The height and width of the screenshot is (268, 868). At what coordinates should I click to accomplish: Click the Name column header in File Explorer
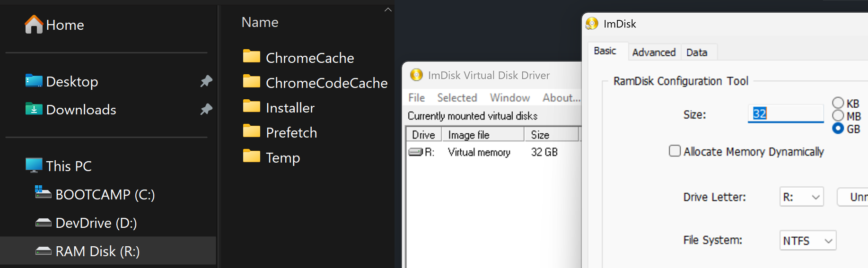click(x=260, y=22)
